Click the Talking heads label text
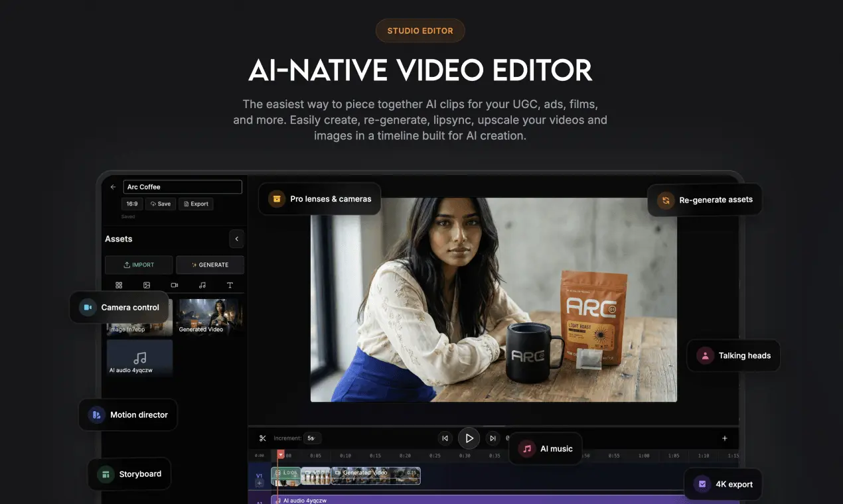Viewport: 843px width, 504px height. [x=745, y=355]
